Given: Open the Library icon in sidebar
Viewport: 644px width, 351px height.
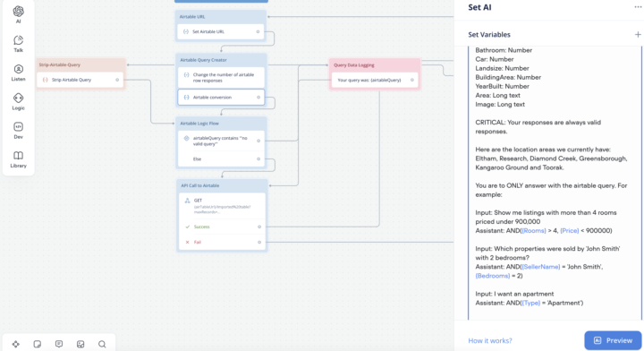Looking at the screenshot, I should click(x=18, y=159).
